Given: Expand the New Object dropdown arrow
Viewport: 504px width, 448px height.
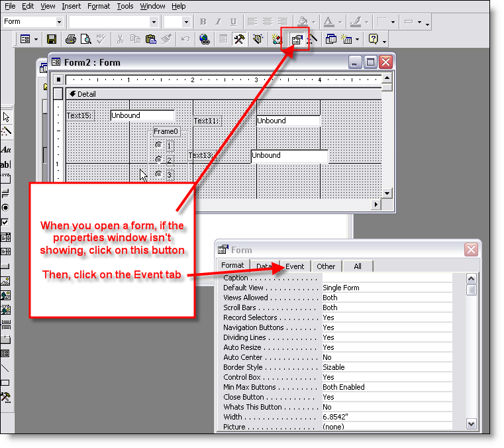Looking at the screenshot, I should [x=357, y=39].
